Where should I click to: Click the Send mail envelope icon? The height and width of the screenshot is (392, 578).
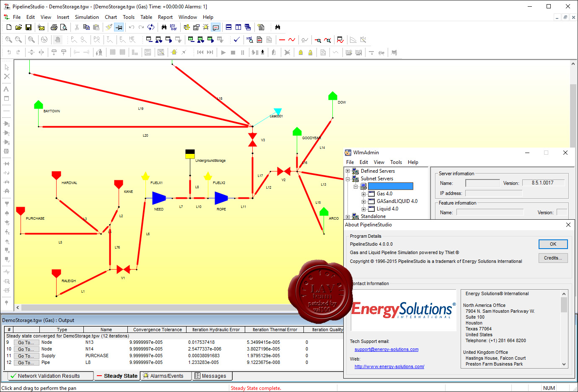(41, 27)
